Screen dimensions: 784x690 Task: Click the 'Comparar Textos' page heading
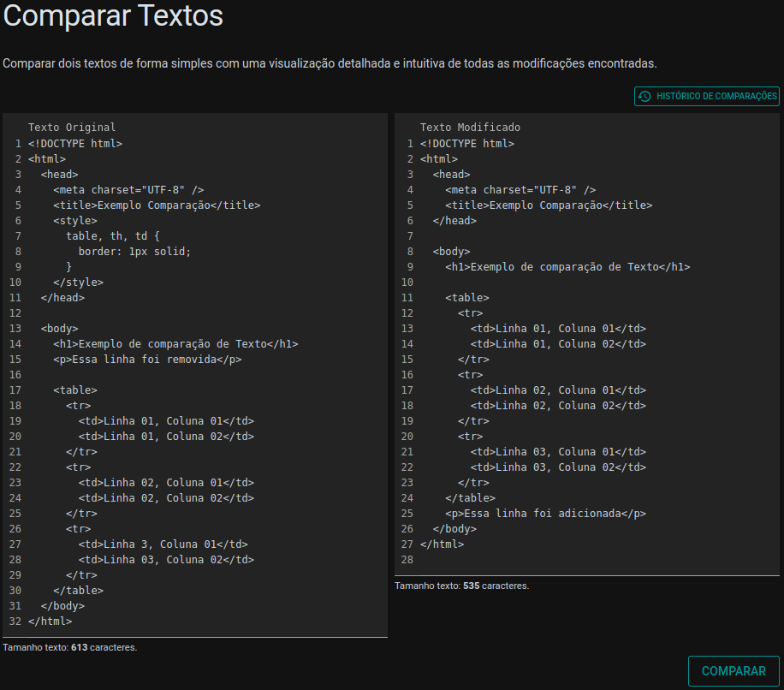(x=112, y=16)
